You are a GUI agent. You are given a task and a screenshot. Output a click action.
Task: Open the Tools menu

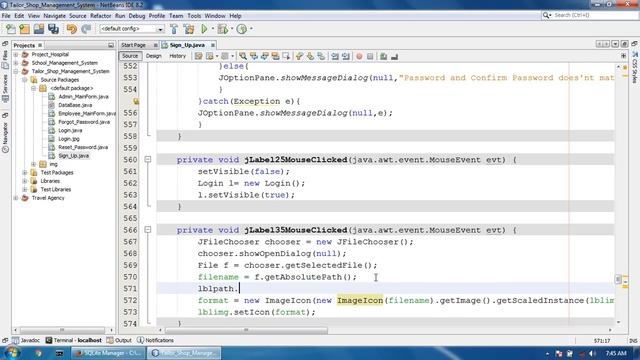click(x=194, y=16)
